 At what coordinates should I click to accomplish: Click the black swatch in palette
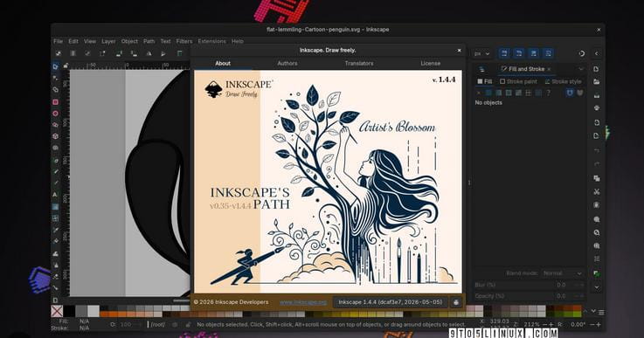point(69,311)
